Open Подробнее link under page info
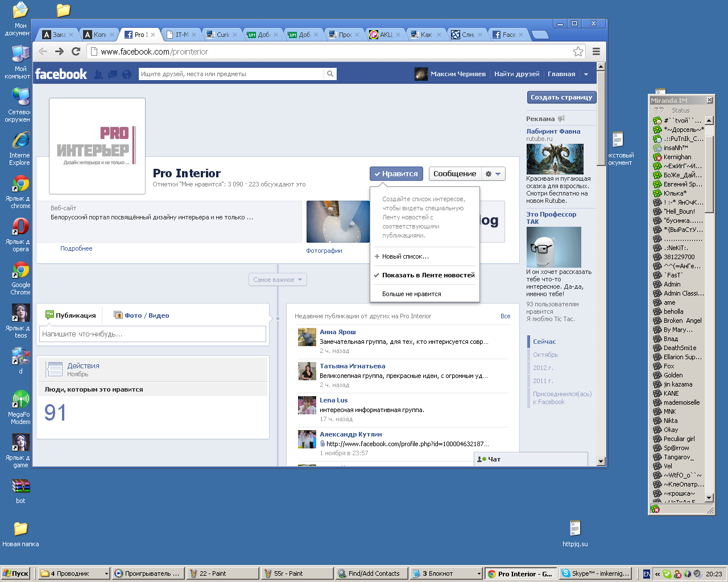This screenshot has height=582, width=728. coord(76,248)
